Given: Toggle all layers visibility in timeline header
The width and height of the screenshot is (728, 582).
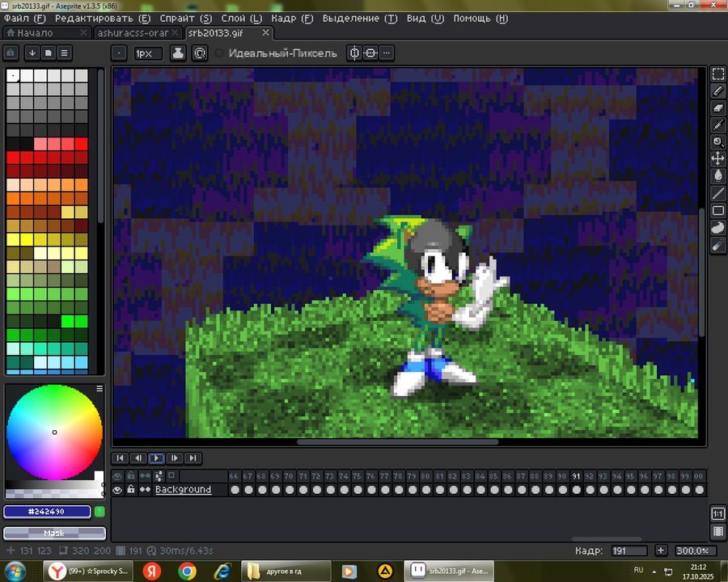Looking at the screenshot, I should pyautogui.click(x=117, y=476).
